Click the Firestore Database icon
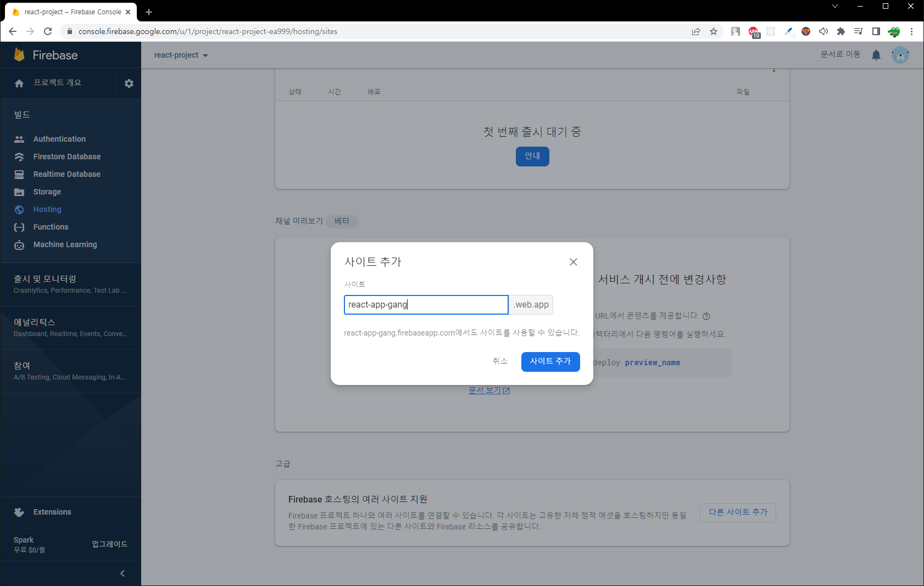 click(x=19, y=157)
